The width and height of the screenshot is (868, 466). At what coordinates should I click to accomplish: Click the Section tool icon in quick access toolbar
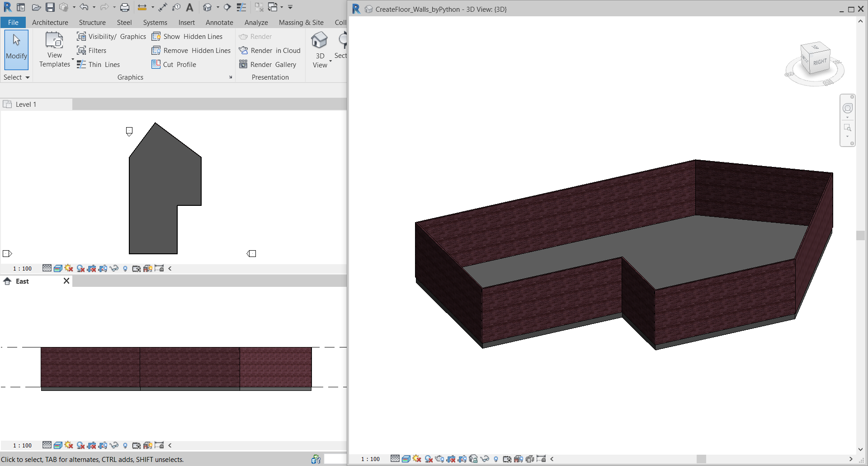pos(227,7)
